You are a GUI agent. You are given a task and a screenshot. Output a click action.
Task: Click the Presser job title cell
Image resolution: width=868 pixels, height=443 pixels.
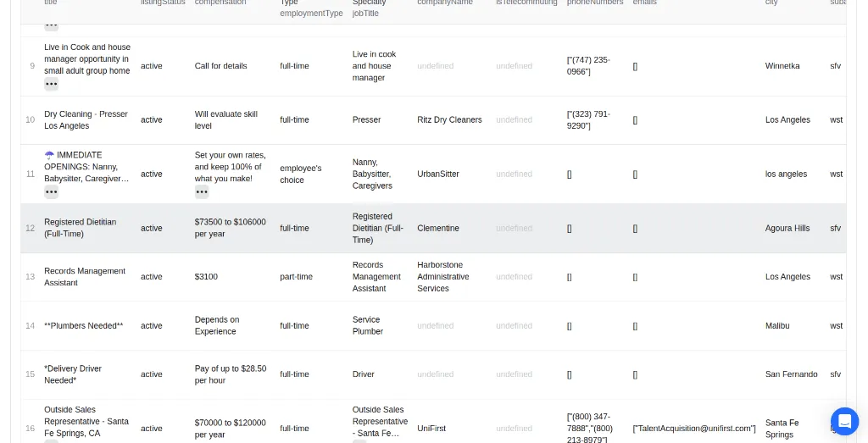pyautogui.click(x=366, y=120)
